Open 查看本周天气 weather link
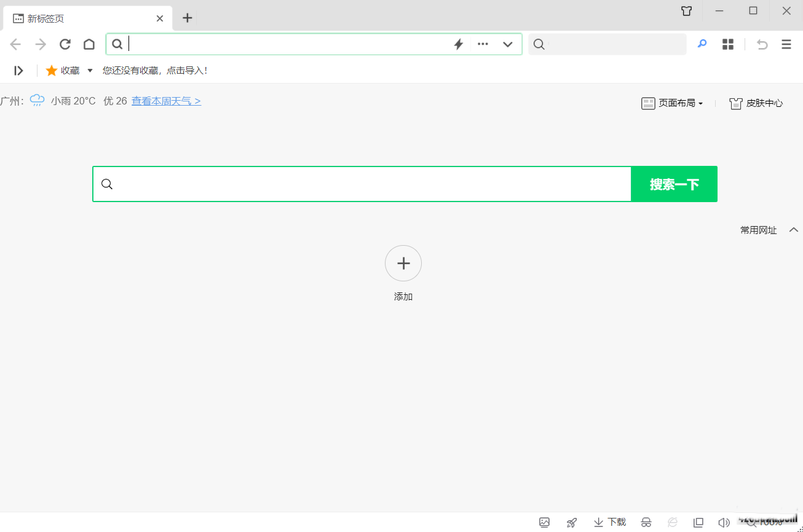The image size is (803, 532). point(166,101)
